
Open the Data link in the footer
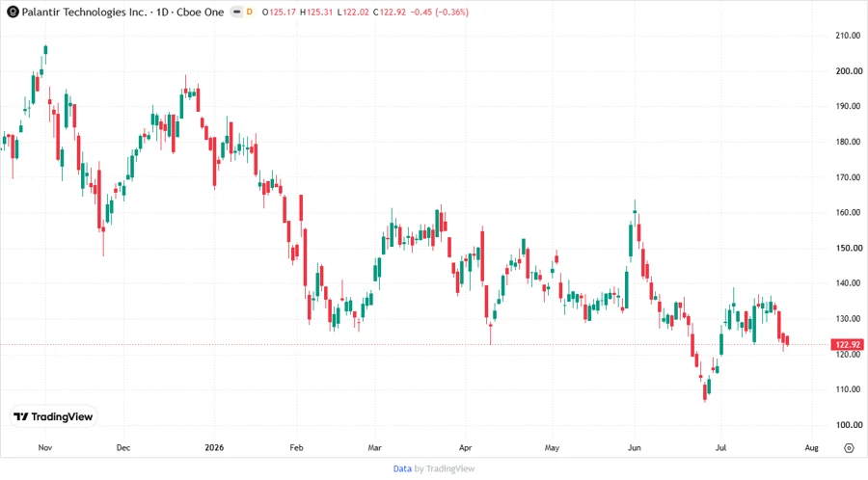click(402, 468)
